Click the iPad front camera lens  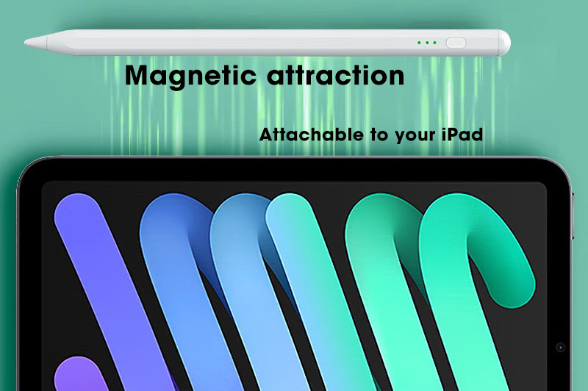pyautogui.click(x=560, y=348)
